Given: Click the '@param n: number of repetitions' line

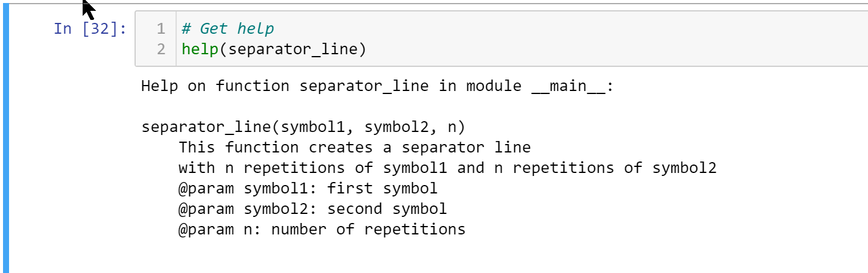Looking at the screenshot, I should coord(322,230).
